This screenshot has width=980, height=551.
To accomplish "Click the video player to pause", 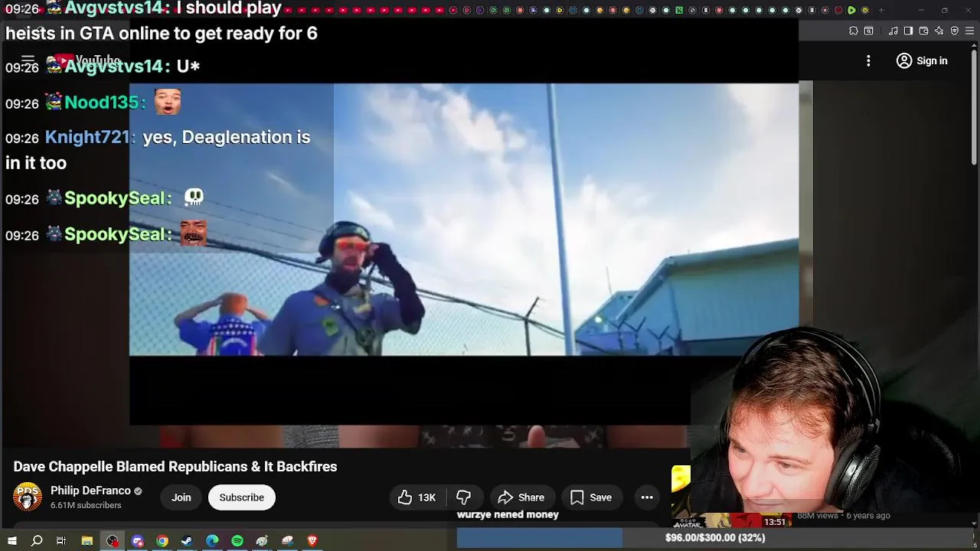I will [463, 253].
